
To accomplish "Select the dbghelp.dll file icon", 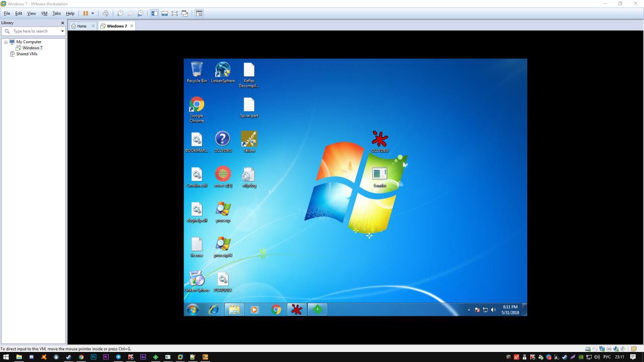I will [197, 212].
